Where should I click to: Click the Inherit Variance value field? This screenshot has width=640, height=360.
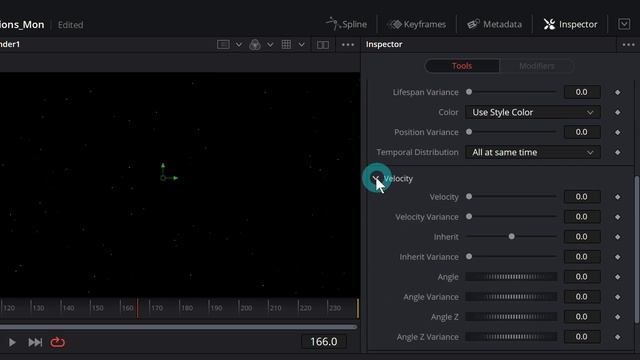tap(582, 257)
